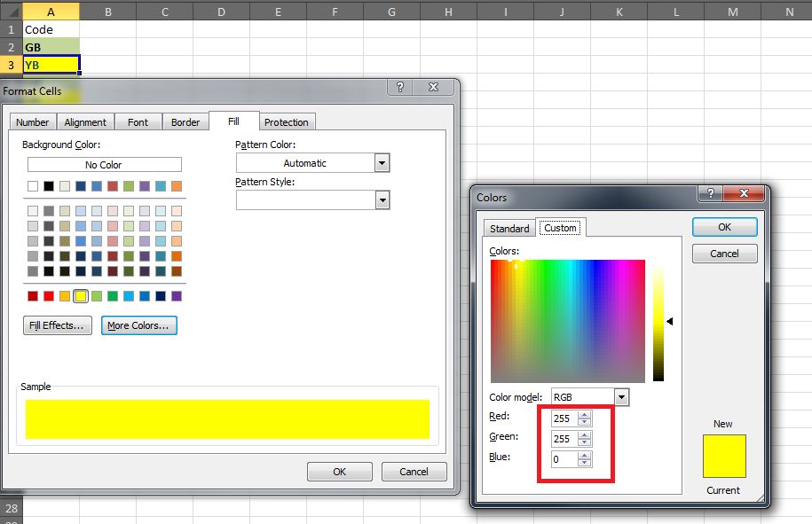Pick the black theme color swatch
Image resolution: width=812 pixels, height=524 pixels.
49,185
